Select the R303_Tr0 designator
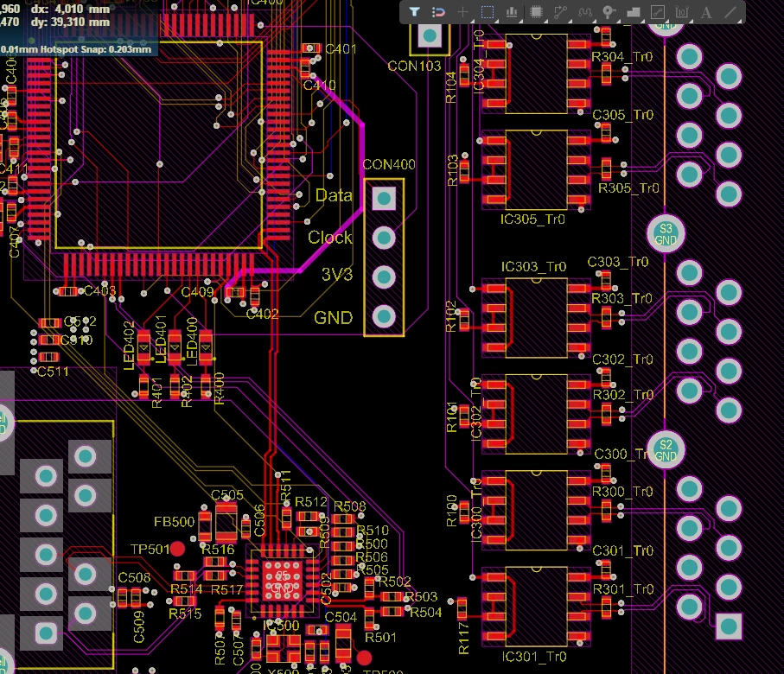Screen dimensions: 784x674 tap(622, 298)
